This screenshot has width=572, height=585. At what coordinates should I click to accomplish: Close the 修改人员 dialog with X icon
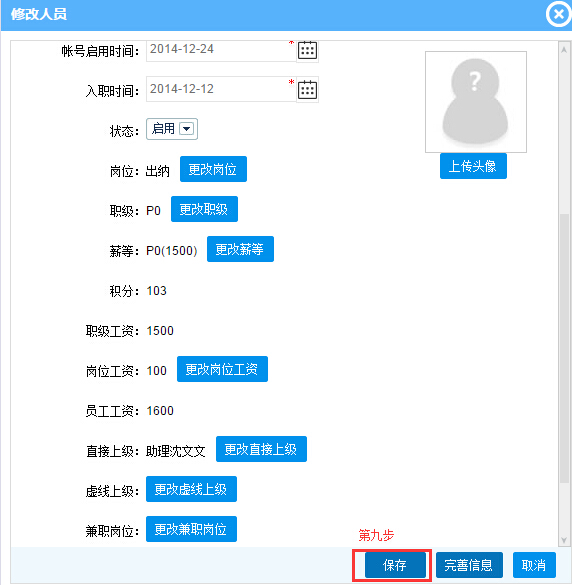click(559, 14)
